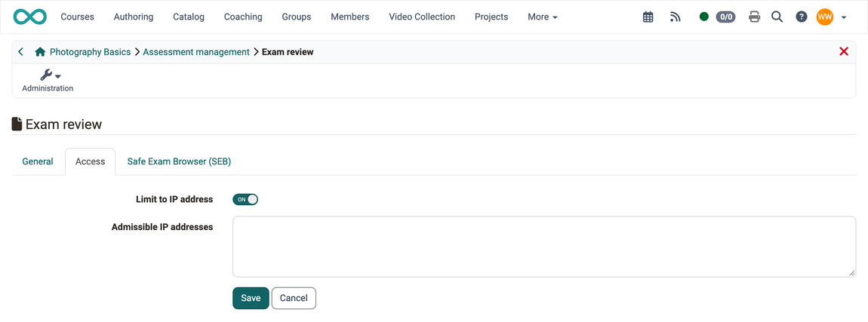Open the Assessment management breadcrumb link

[196, 52]
